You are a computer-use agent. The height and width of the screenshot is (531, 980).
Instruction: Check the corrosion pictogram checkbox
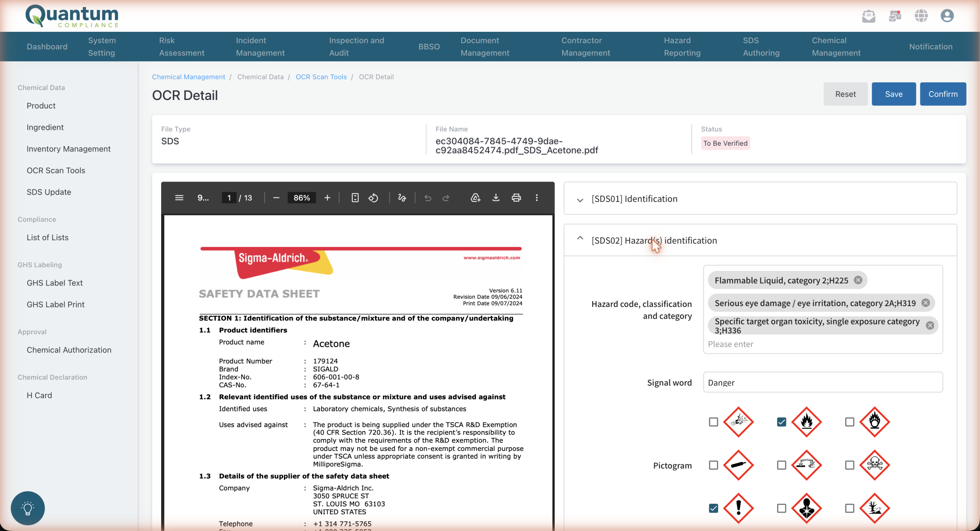tap(781, 465)
